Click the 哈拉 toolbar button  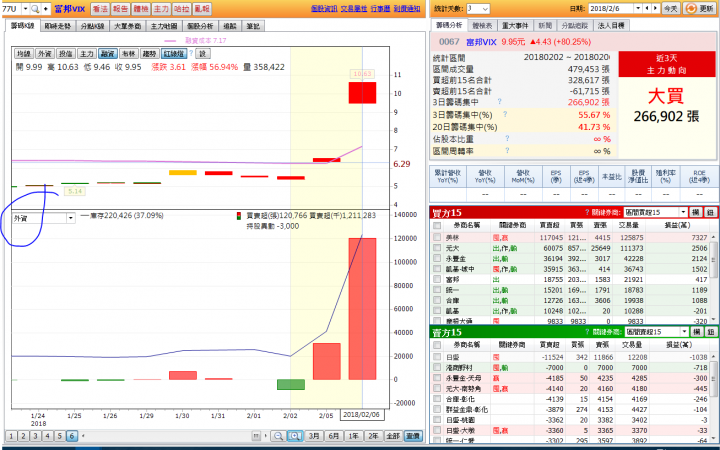(181, 9)
